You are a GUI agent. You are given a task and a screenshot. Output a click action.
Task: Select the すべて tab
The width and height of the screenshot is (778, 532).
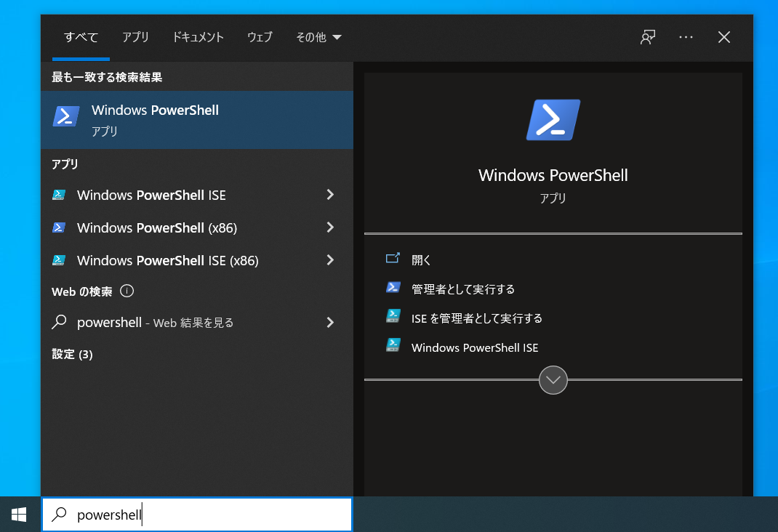click(81, 37)
